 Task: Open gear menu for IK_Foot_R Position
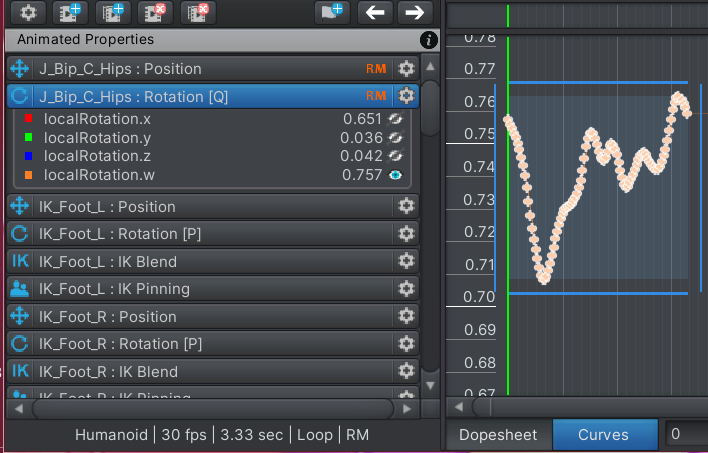click(x=406, y=316)
